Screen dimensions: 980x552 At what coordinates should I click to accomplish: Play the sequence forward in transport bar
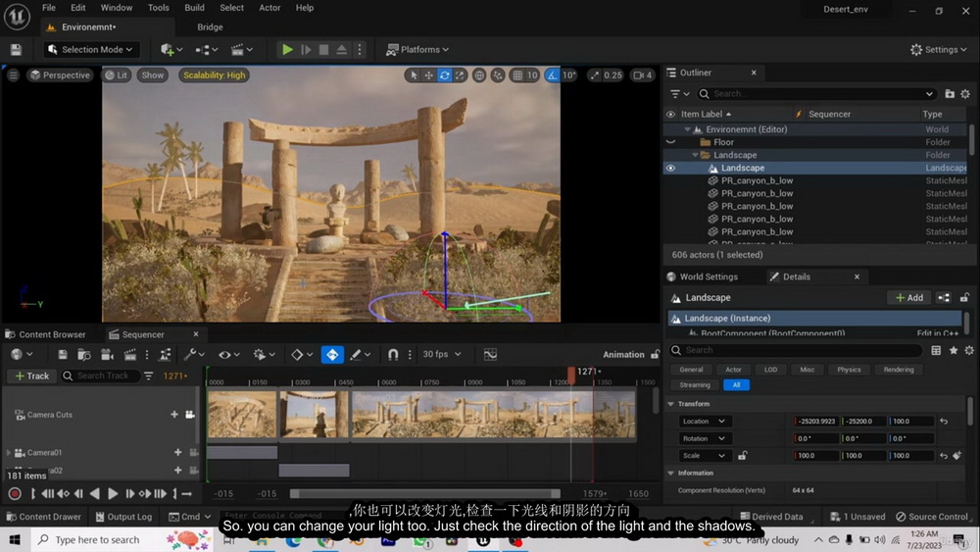pyautogui.click(x=113, y=494)
